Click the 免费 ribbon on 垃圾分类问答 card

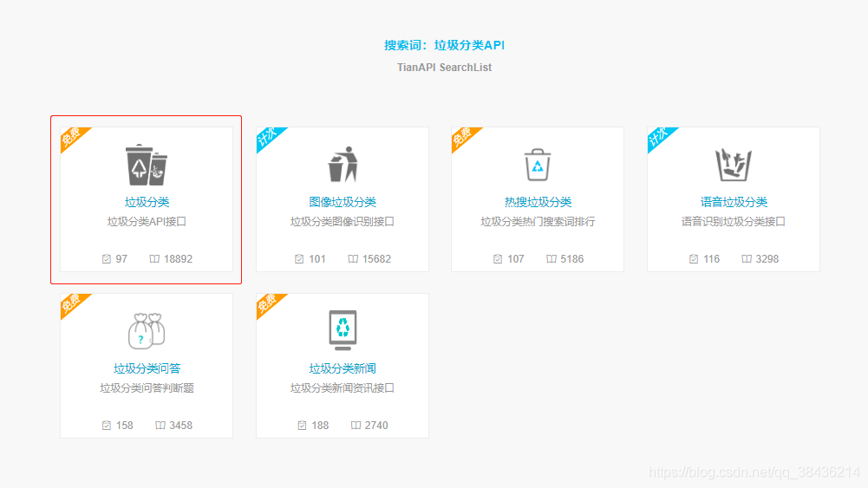coord(72,303)
